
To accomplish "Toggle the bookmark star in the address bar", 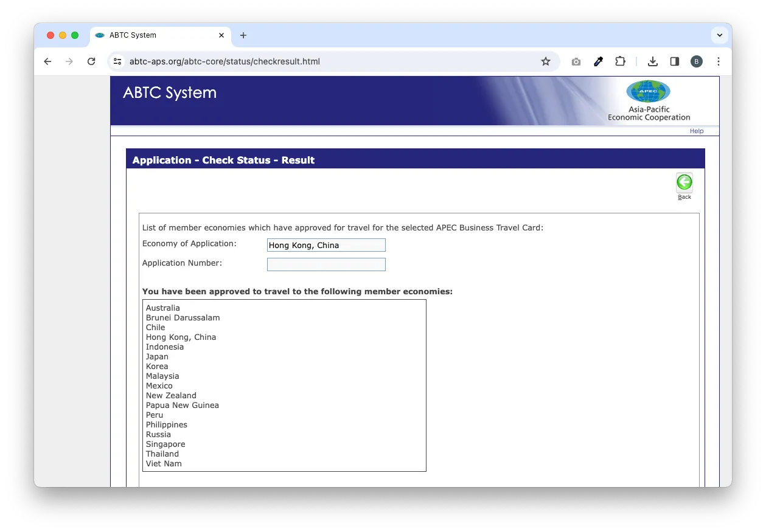I will (546, 61).
